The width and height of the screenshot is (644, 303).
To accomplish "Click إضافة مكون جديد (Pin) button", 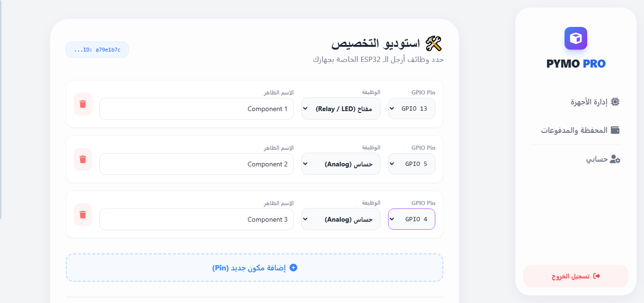I will coord(255,268).
